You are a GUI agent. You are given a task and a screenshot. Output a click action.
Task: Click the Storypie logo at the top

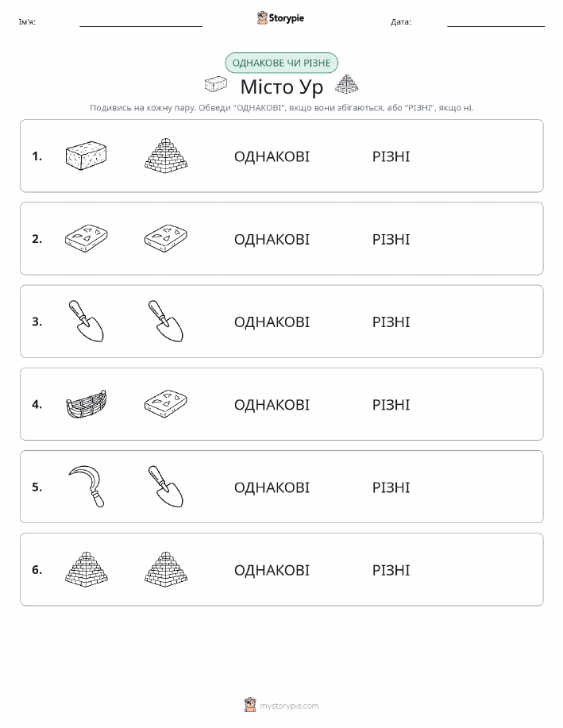[280, 18]
